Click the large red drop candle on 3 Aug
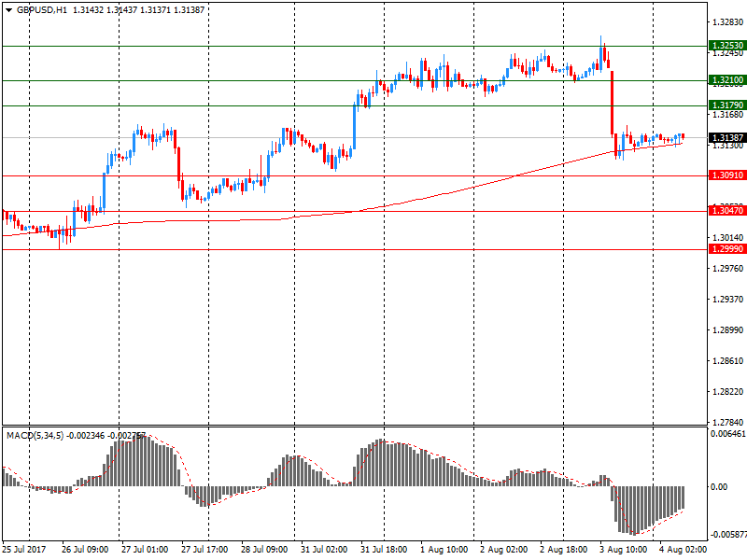Image resolution: width=747 pixels, height=560 pixels. click(x=613, y=103)
